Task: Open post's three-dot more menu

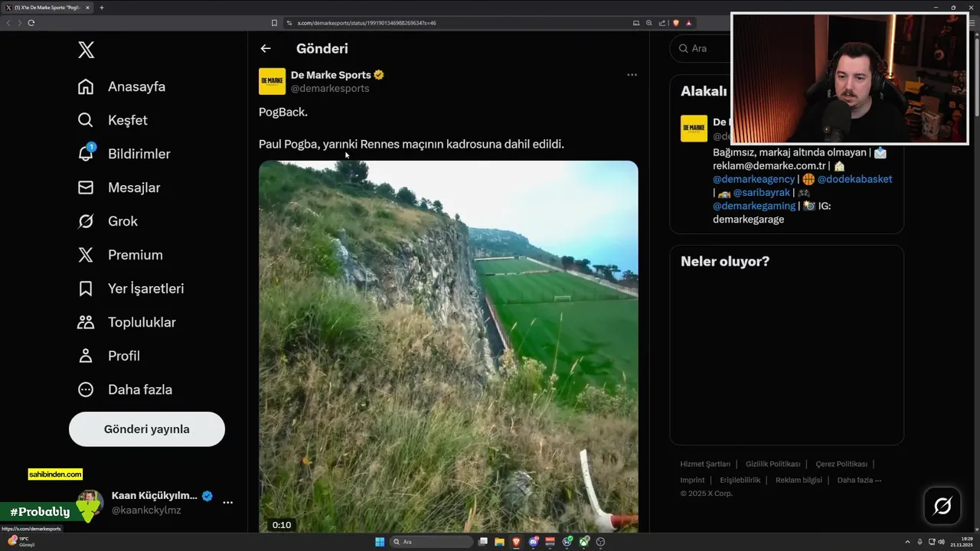Action: point(632,75)
